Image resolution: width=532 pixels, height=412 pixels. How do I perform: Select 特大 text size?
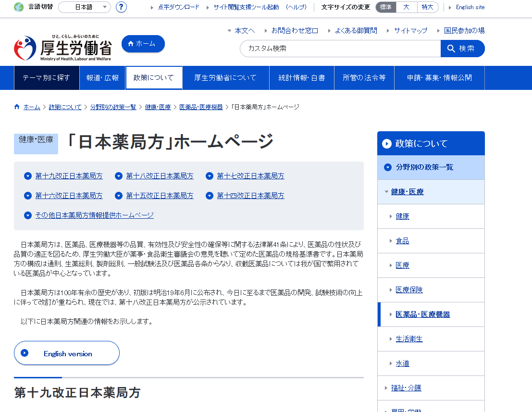[428, 7]
